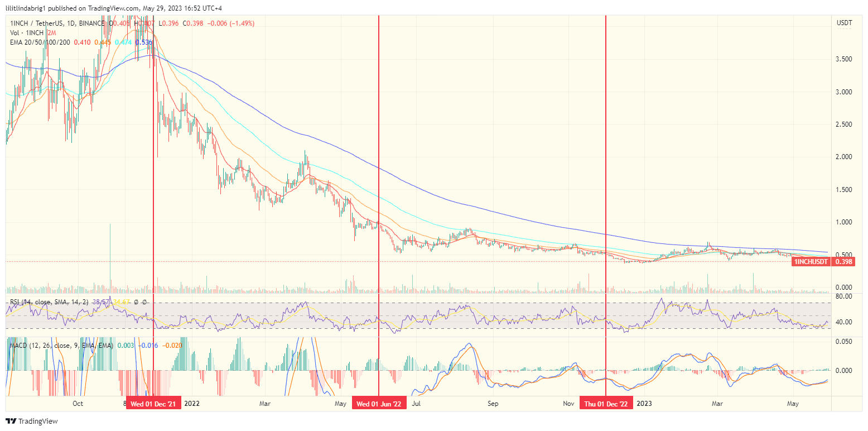868x431 pixels.
Task: Click the 1INCHUSDT 0.398 price tag
Action: coord(823,260)
